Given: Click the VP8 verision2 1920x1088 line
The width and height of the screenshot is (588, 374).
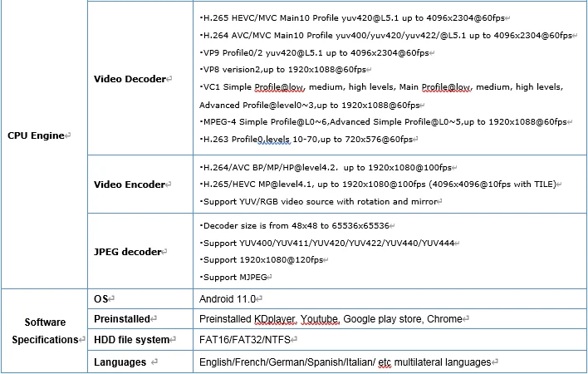Looking at the screenshot, I should pyautogui.click(x=282, y=70).
